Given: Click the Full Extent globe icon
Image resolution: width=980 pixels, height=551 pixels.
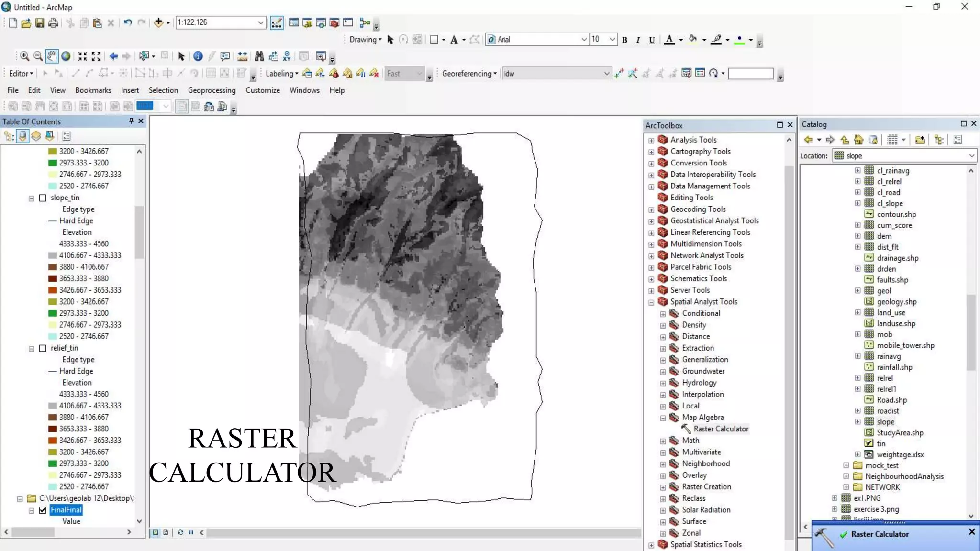Looking at the screenshot, I should point(66,56).
